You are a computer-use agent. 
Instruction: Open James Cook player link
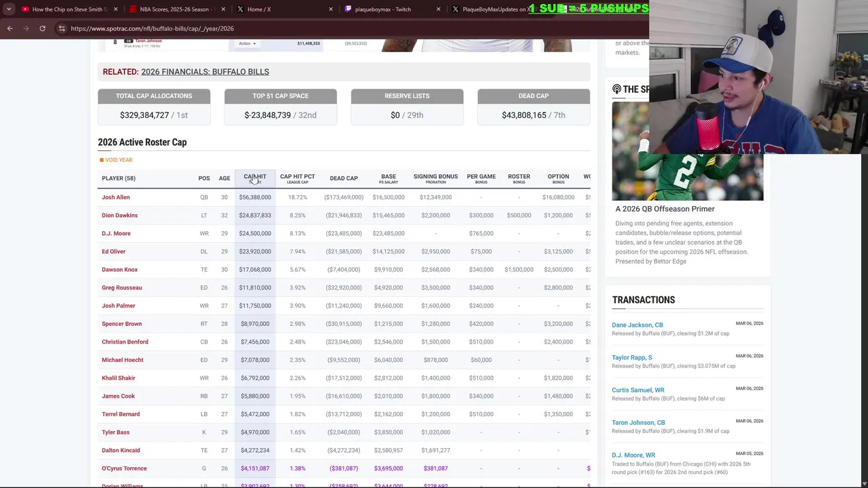tap(118, 396)
